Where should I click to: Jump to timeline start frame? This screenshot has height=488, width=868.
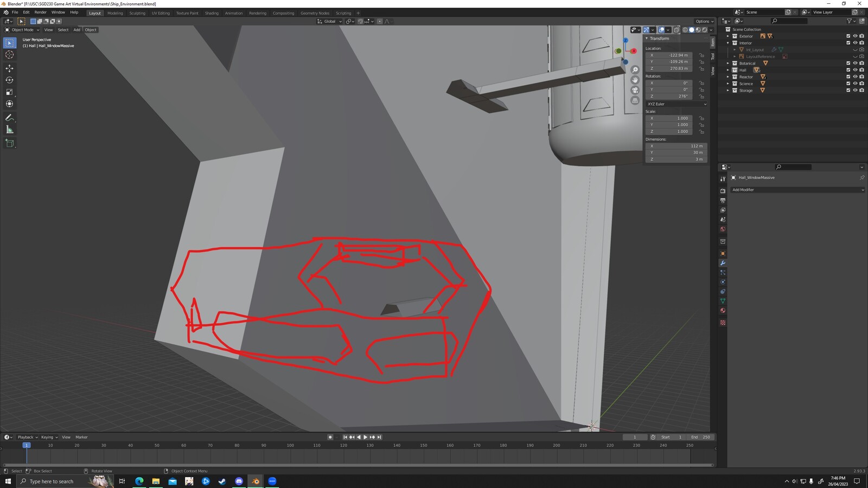345,437
